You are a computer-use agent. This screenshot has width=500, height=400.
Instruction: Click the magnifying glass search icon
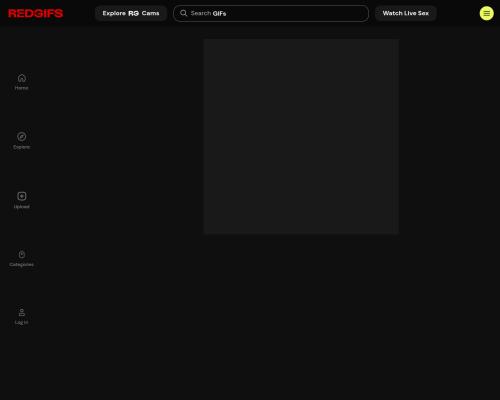tap(183, 13)
